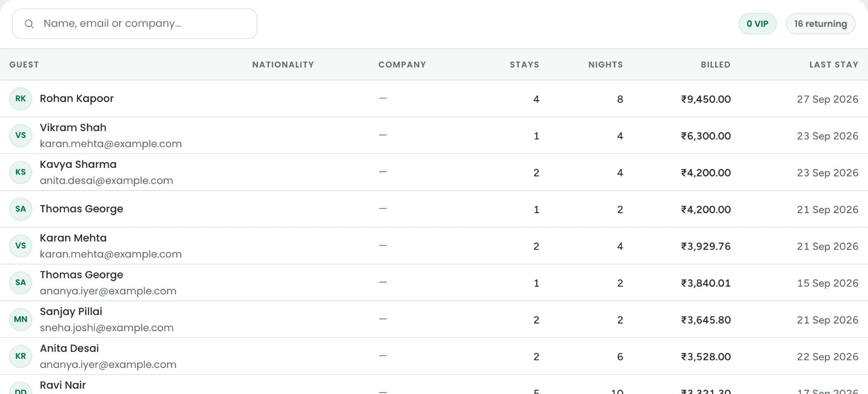Sort by the COMPANY column header

[x=402, y=65]
